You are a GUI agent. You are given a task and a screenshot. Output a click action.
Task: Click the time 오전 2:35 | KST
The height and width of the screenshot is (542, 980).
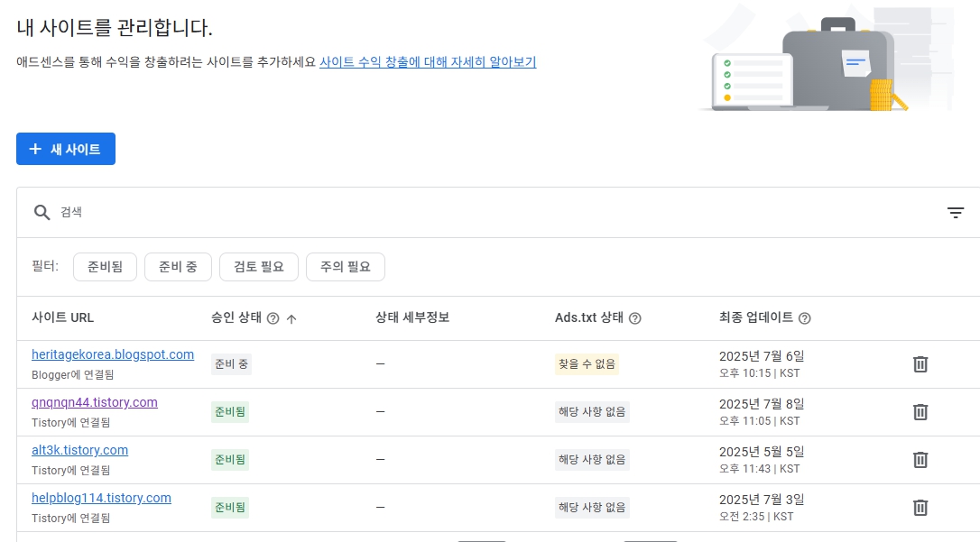click(x=756, y=517)
